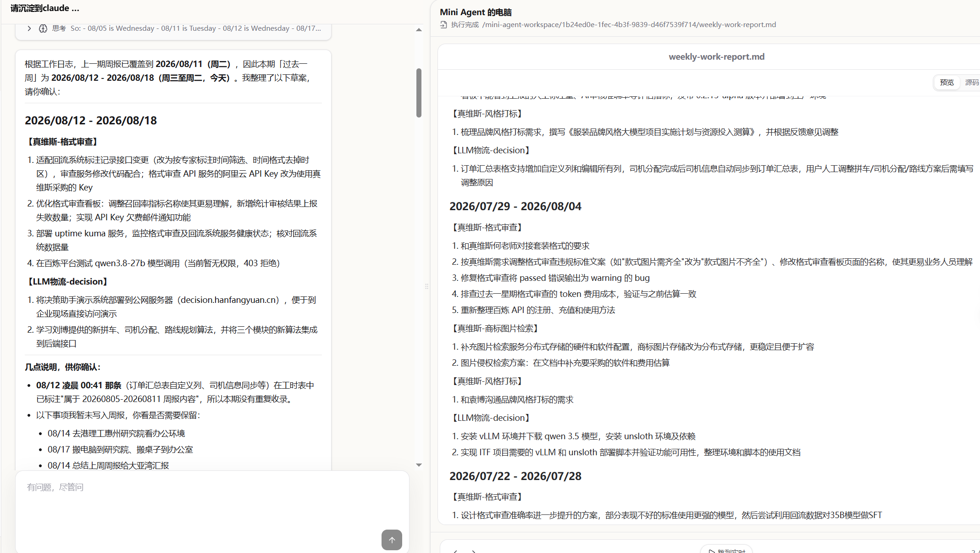This screenshot has height=553, width=980.
Task: Click the chat title 请沉淀到claude …
Action: [x=45, y=8]
